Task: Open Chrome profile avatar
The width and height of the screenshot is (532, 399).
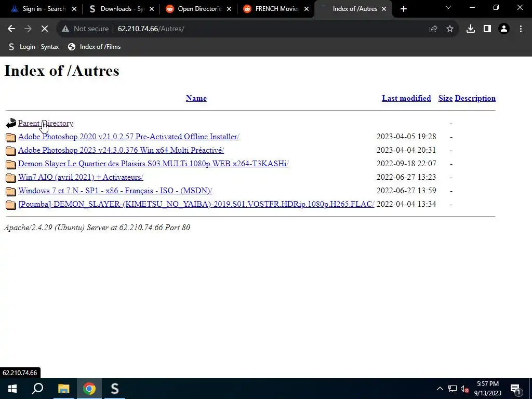Action: (x=504, y=29)
